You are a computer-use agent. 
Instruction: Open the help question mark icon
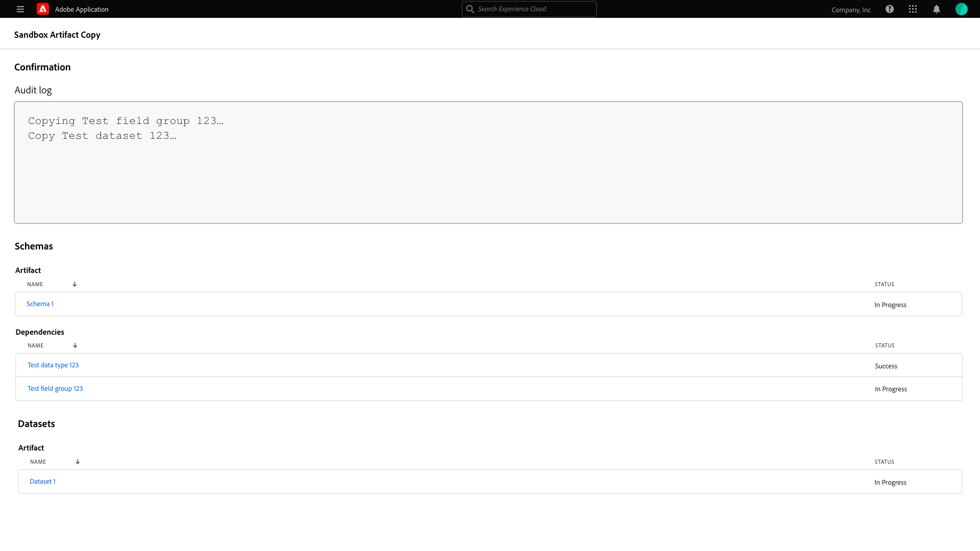pos(890,9)
